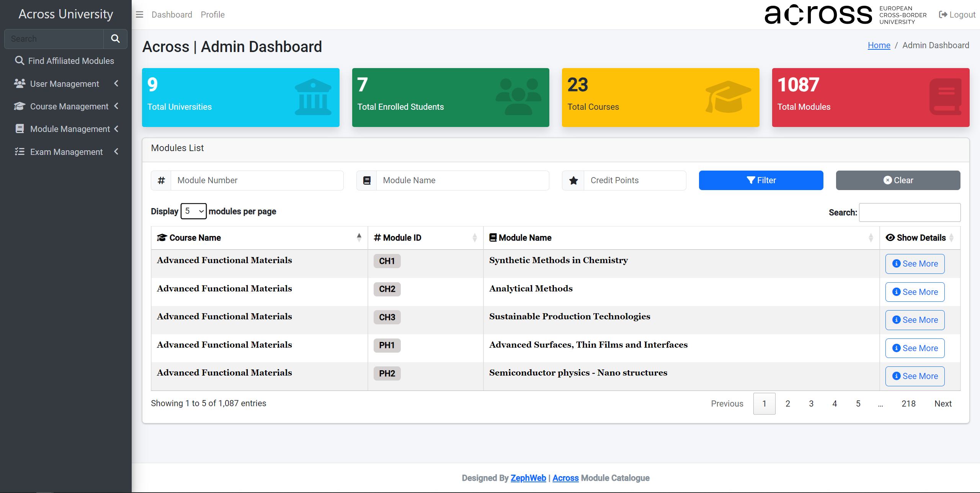The width and height of the screenshot is (980, 493).
Task: Click the graduation cap icon on yellow card
Action: click(728, 97)
